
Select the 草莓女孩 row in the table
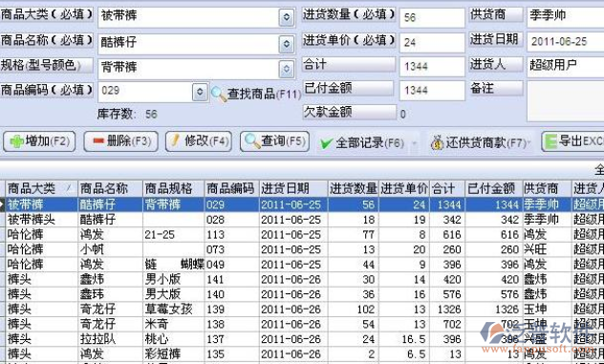pos(302,309)
